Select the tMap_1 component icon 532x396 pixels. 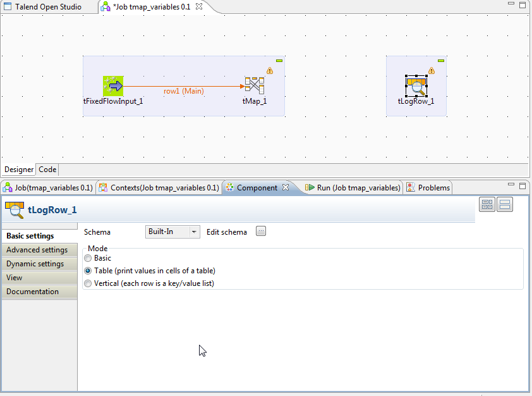255,85
